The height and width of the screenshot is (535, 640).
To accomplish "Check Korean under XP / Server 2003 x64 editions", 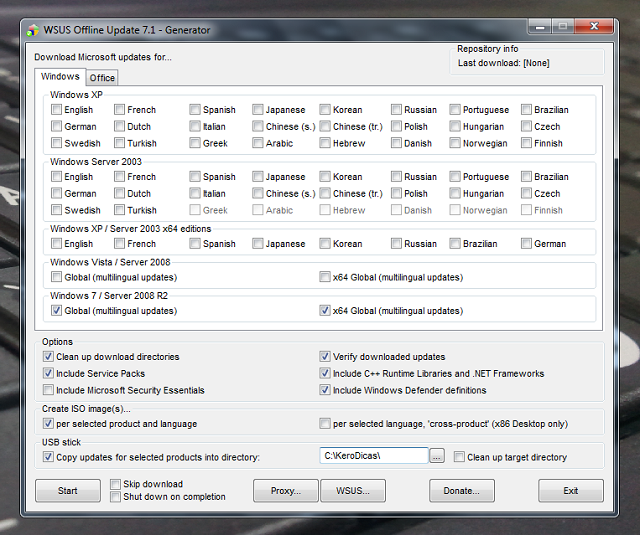I will (325, 243).
